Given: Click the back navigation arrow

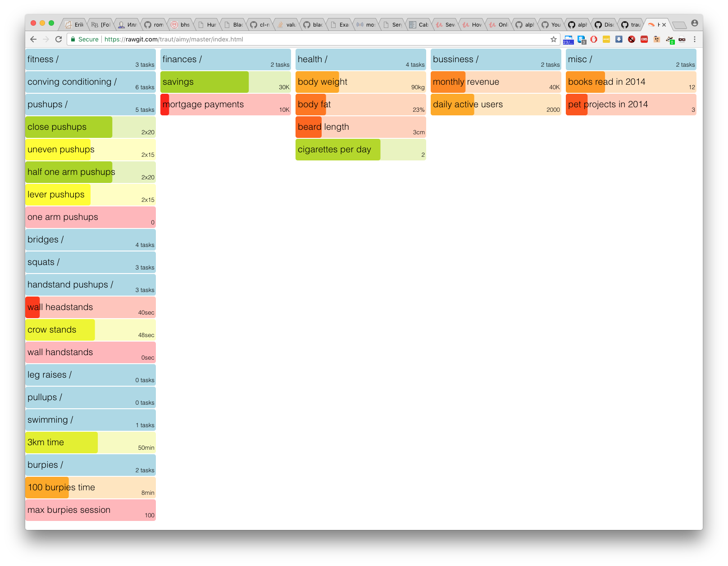Looking at the screenshot, I should tap(33, 39).
